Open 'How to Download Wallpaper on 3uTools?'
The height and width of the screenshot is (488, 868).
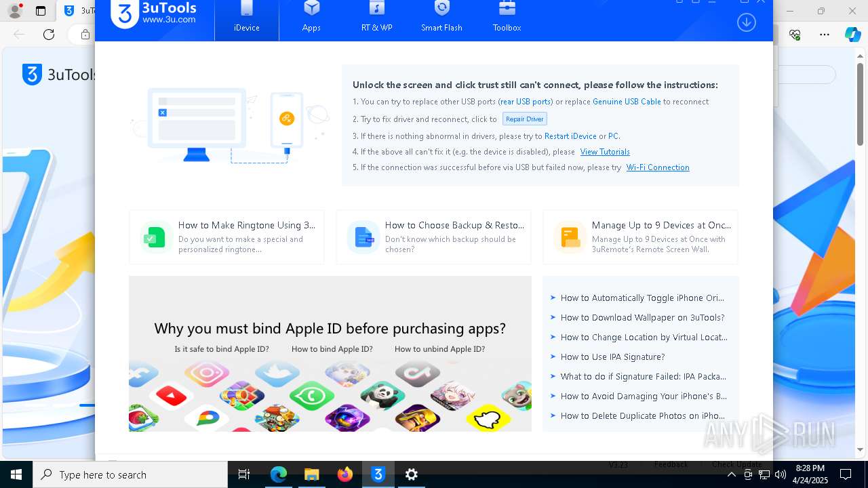tap(642, 317)
